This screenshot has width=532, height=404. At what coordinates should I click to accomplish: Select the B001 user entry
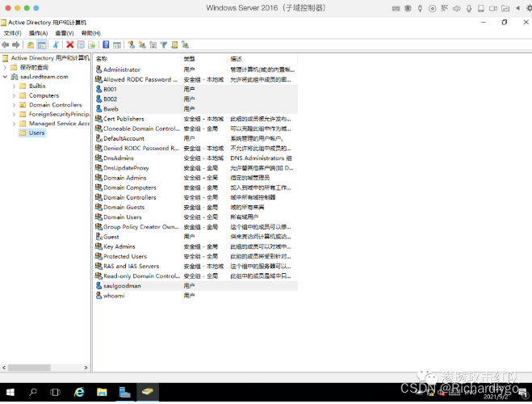196,90
